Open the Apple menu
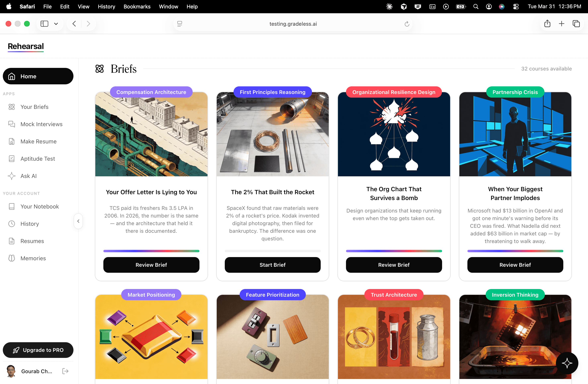Screen dimensions: 588x384 click(9, 7)
